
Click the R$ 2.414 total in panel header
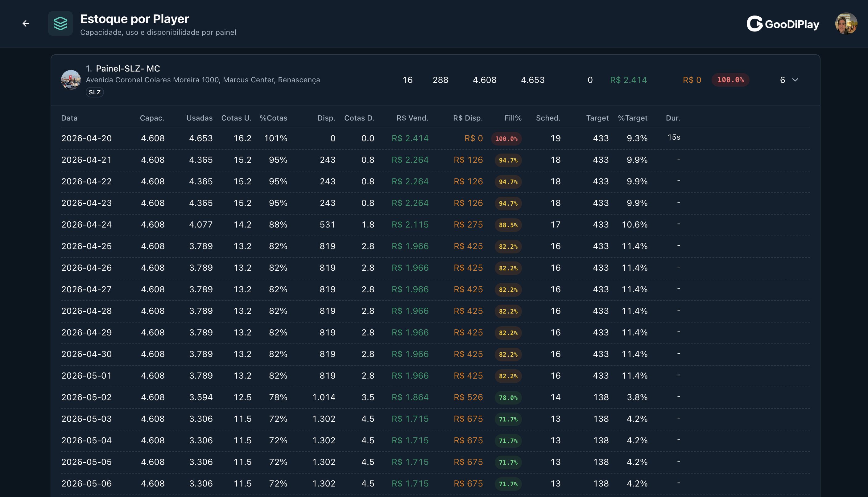click(628, 80)
